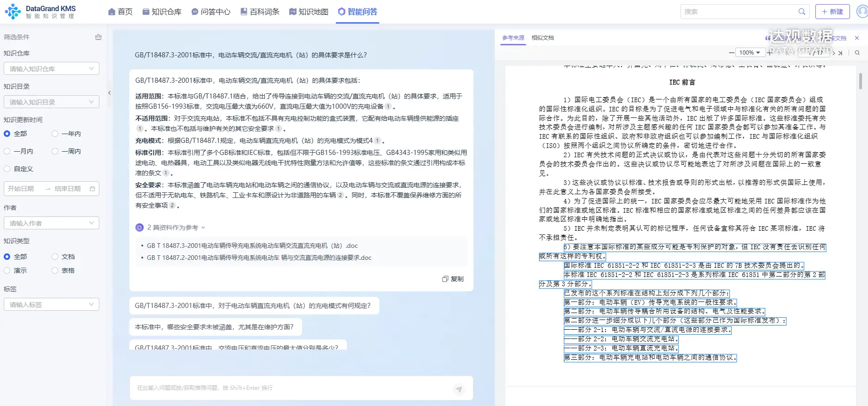The height and width of the screenshot is (406, 868).
Task: Click the search magnifier in top search box
Action: point(802,12)
